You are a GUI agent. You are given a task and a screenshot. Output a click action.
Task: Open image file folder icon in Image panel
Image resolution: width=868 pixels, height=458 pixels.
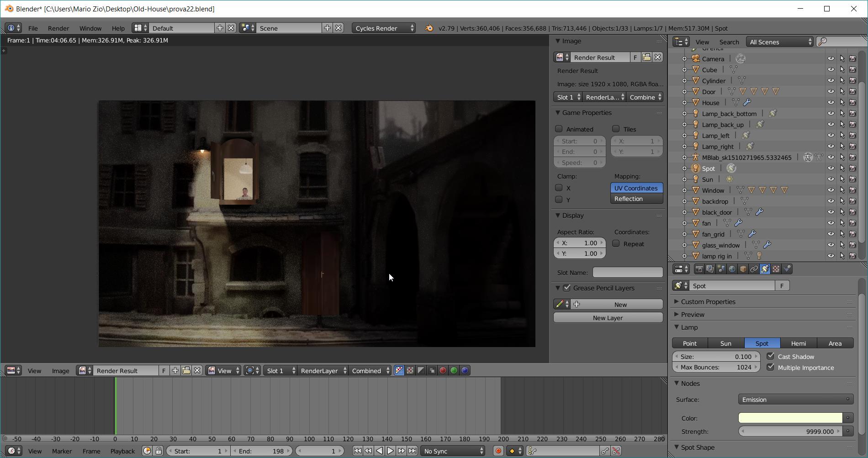(x=646, y=57)
